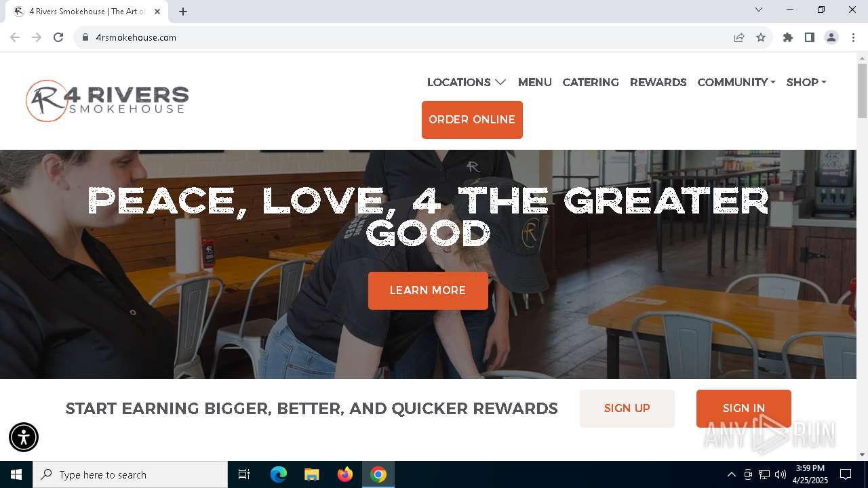Expand the Shop dropdown menu
This screenshot has height=488, width=868.
coord(806,82)
